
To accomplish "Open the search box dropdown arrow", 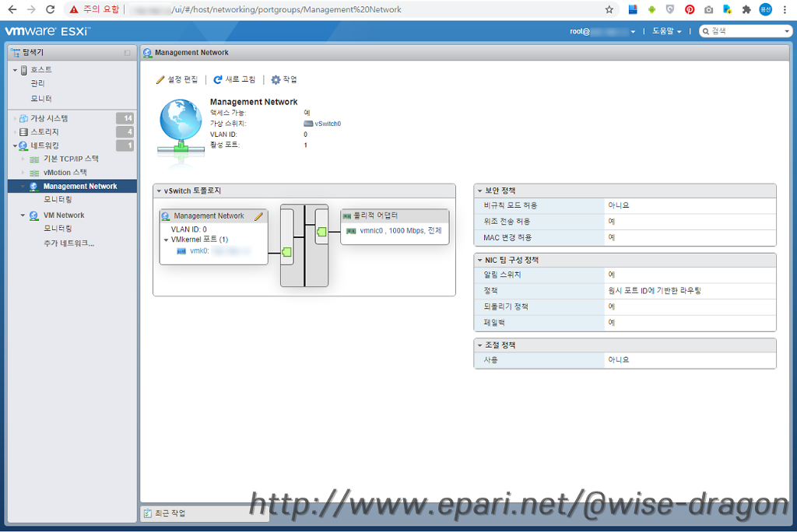I will coord(787,32).
